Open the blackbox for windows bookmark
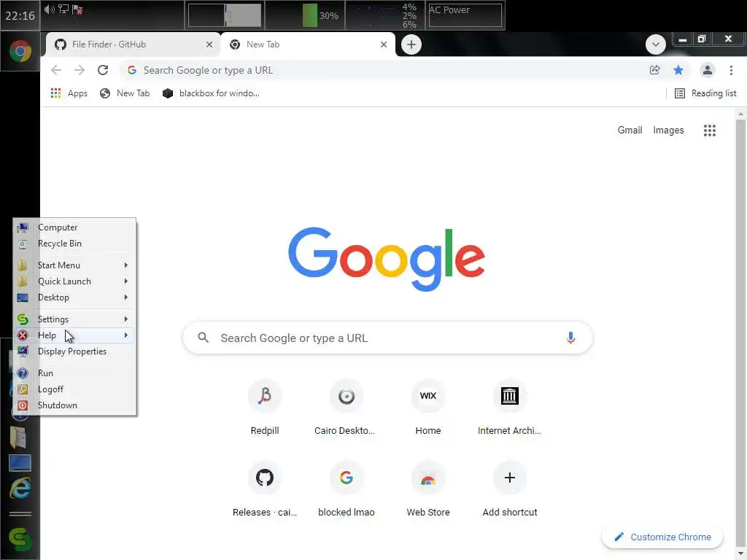Viewport: 747px width, 560px height. tap(211, 93)
